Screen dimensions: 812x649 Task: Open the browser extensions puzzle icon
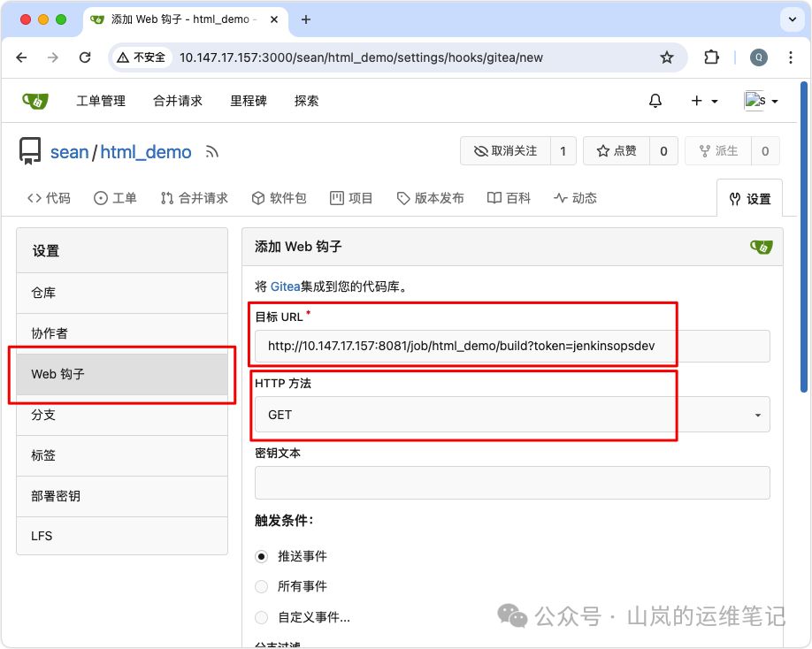(711, 57)
